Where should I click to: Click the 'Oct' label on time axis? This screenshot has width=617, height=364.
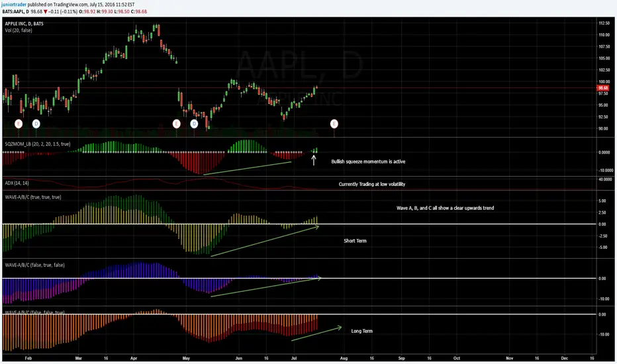(456, 359)
